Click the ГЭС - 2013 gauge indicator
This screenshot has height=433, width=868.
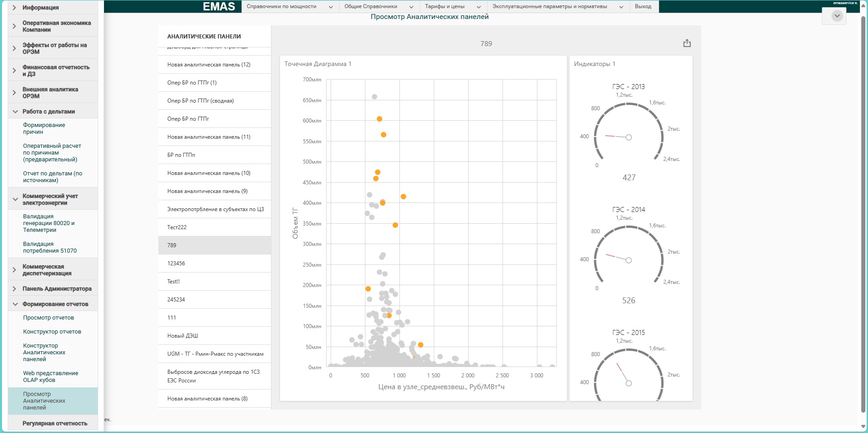pos(628,136)
